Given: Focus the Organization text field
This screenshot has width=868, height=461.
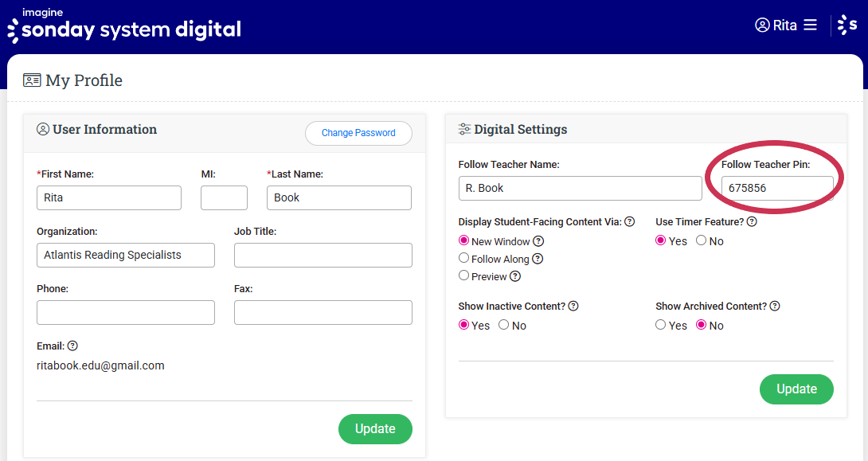Looking at the screenshot, I should pos(126,255).
